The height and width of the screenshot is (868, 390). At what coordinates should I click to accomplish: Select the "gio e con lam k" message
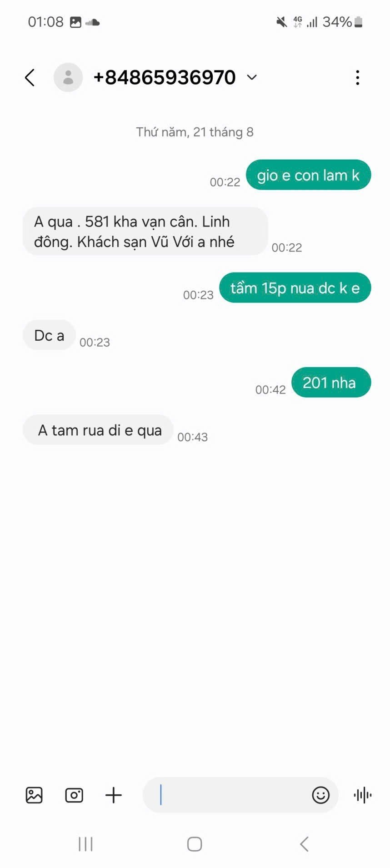click(309, 175)
